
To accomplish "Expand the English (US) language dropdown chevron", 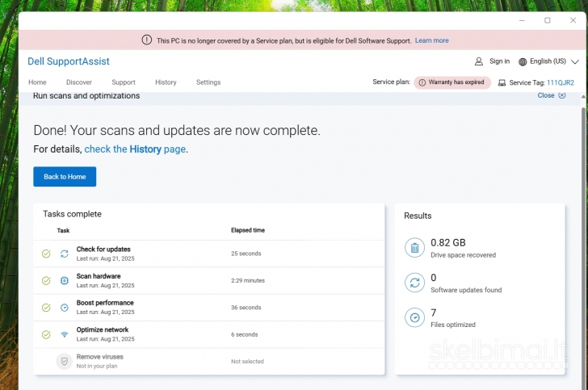I will point(575,61).
